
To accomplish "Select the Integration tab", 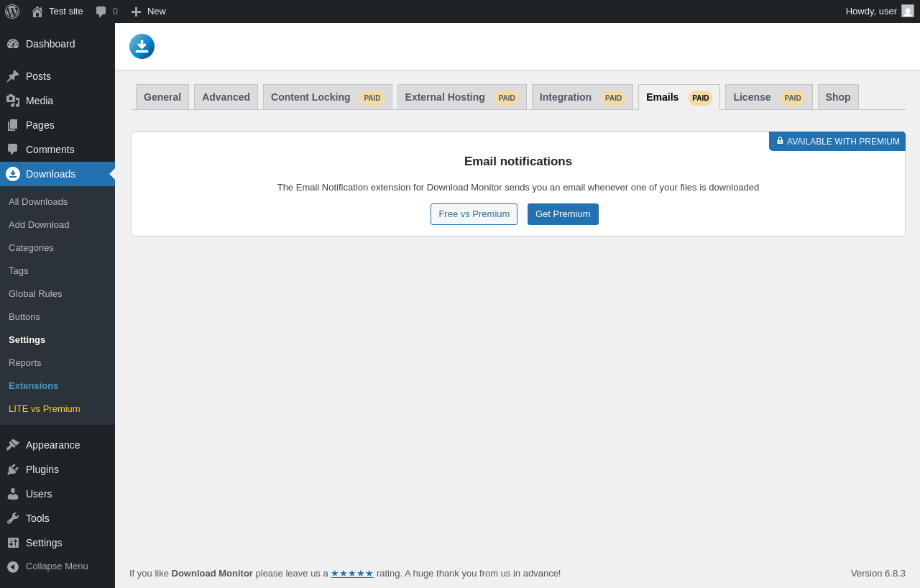I will 582,97.
